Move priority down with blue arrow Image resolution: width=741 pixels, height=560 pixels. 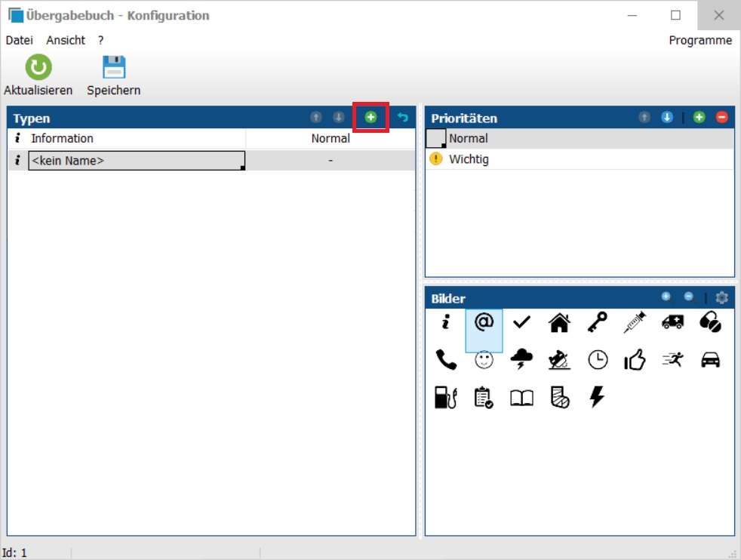point(666,118)
